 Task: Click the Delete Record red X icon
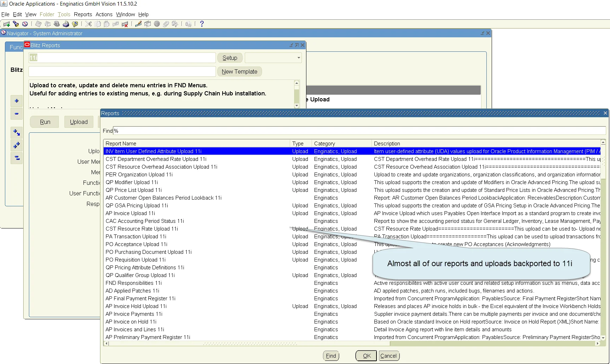pos(125,24)
